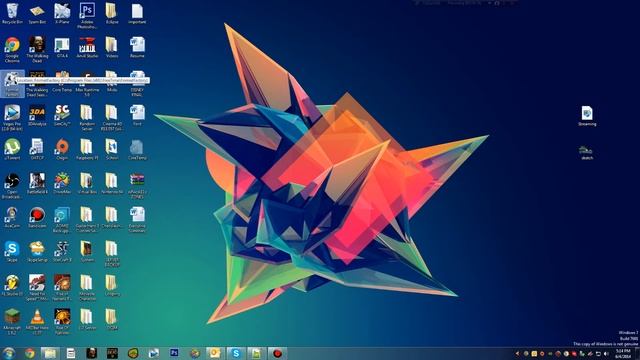
Task: Launch the GTA 4 desktop shortcut
Action: (x=62, y=48)
